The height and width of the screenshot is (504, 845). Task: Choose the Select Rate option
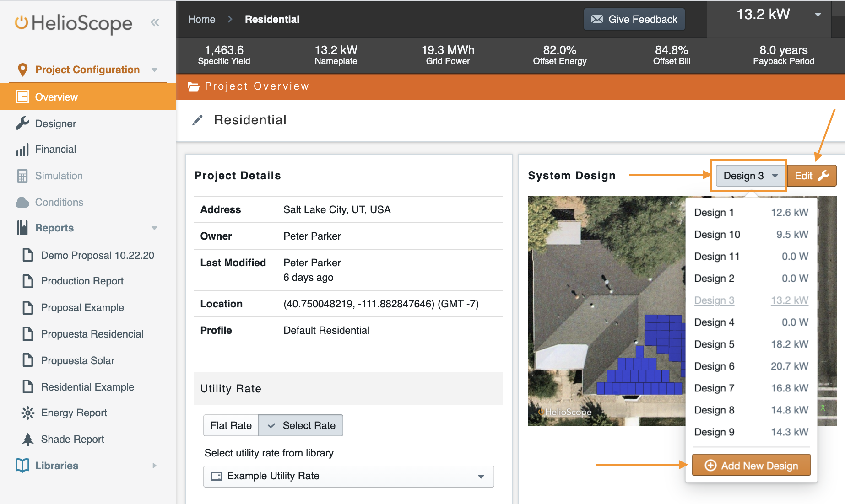click(x=301, y=425)
